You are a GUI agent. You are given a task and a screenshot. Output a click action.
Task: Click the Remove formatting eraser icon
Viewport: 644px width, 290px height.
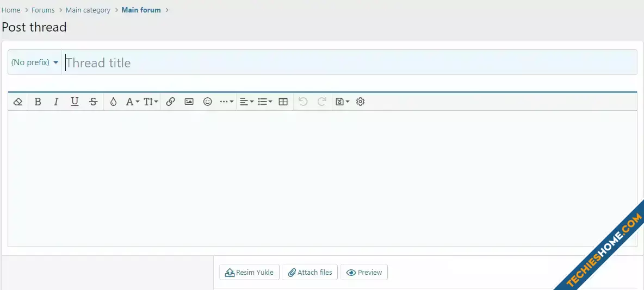(17, 102)
